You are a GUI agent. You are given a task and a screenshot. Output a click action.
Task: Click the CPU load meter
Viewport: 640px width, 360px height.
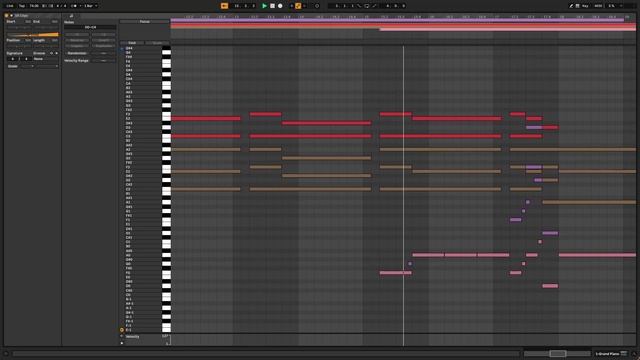pyautogui.click(x=611, y=6)
